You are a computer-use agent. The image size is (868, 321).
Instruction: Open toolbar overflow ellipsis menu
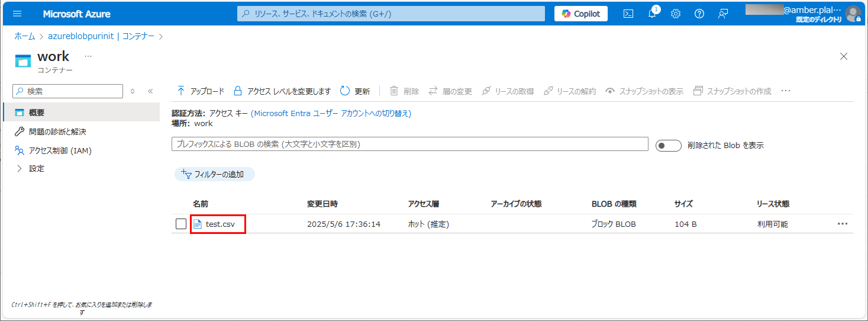pyautogui.click(x=786, y=91)
